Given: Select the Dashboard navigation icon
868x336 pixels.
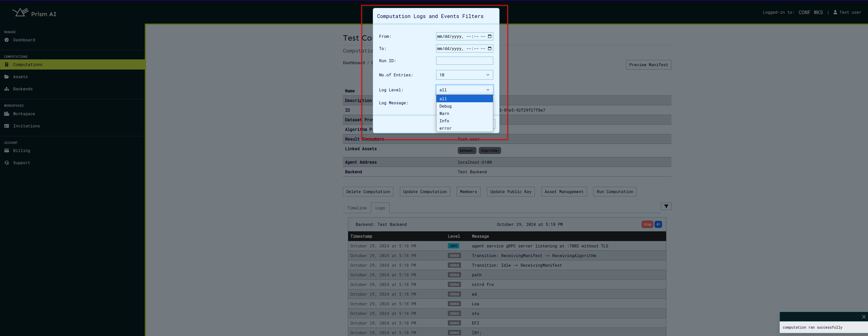Looking at the screenshot, I should click(7, 39).
